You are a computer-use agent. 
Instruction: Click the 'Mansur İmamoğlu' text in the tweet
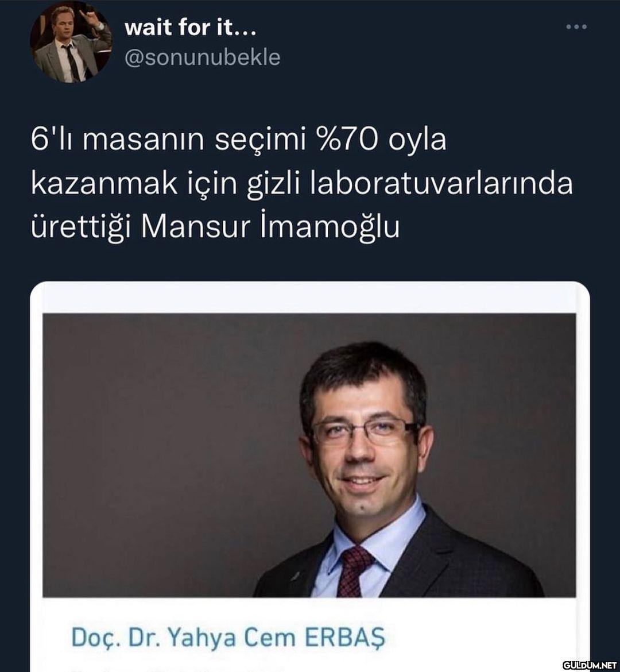[x=270, y=227]
